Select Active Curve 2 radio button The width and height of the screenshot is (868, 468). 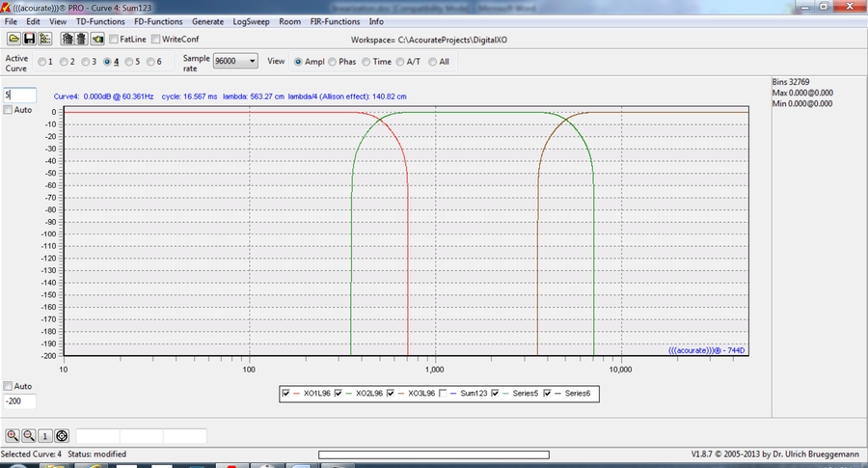[64, 62]
